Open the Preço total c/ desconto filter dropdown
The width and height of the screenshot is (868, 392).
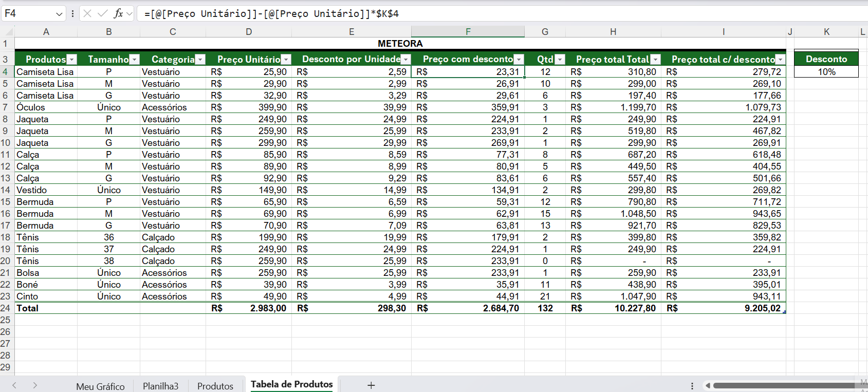780,60
